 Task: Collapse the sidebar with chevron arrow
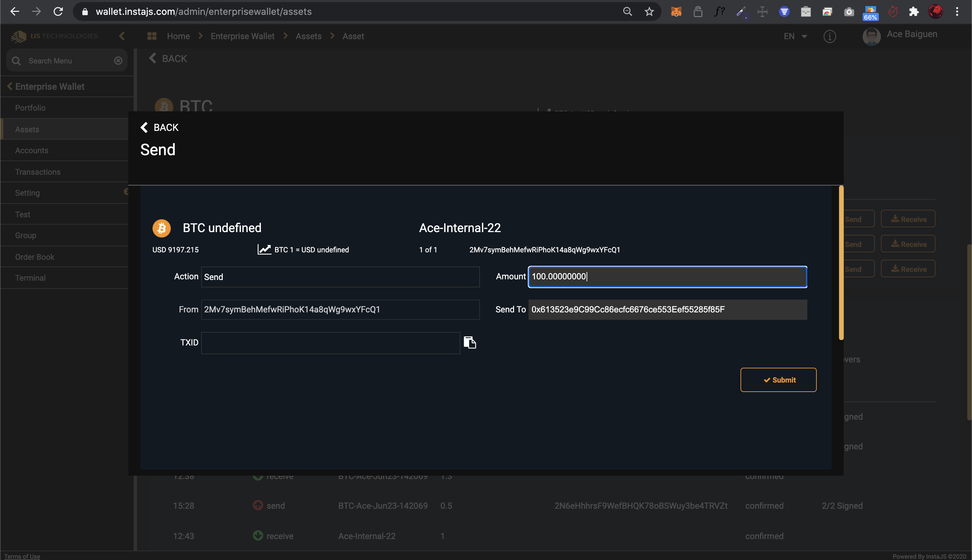122,36
